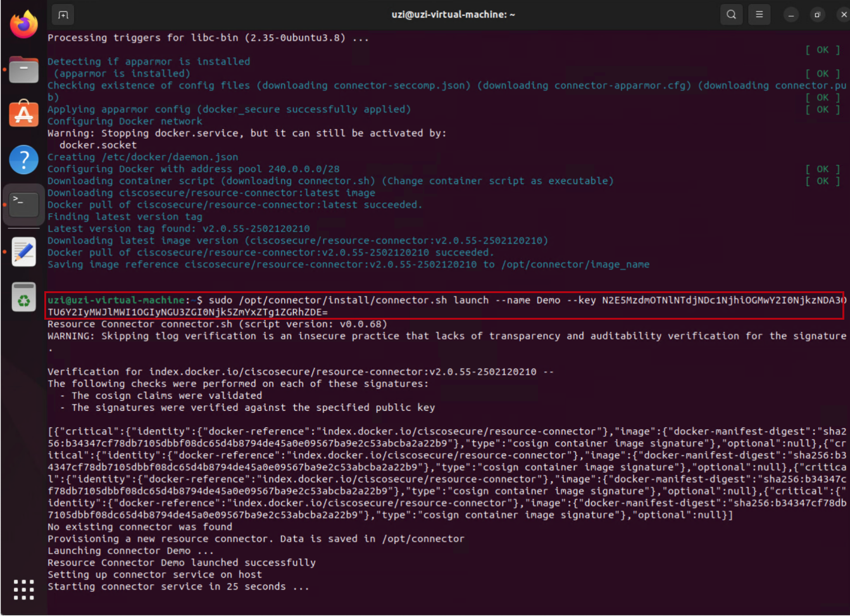Show Applications grid in the dock
The image size is (850, 616).
pyautogui.click(x=24, y=589)
